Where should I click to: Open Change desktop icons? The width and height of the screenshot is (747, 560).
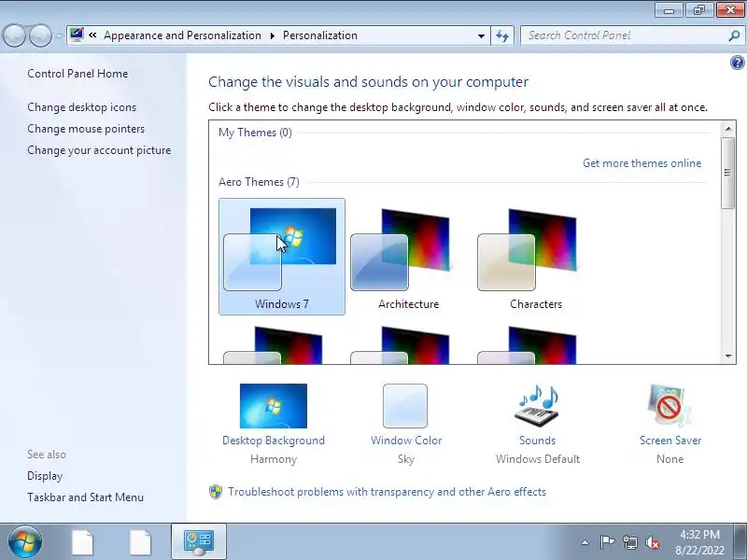(81, 107)
